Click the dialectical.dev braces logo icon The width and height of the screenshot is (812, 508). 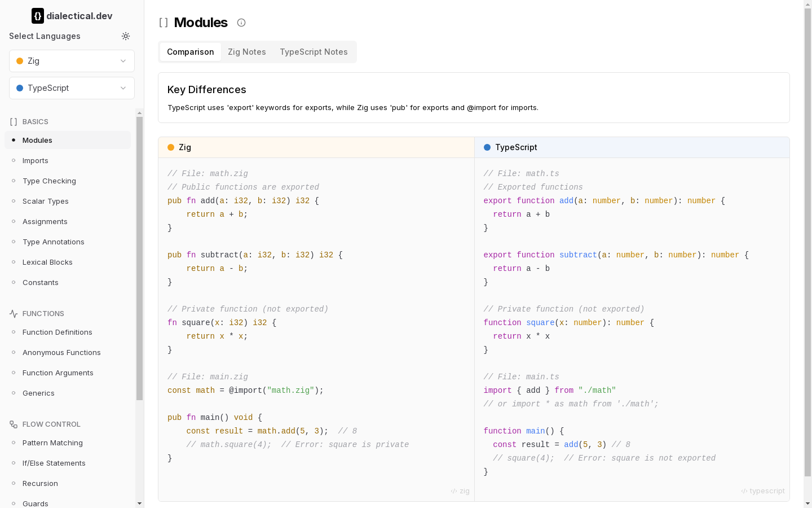click(x=38, y=16)
